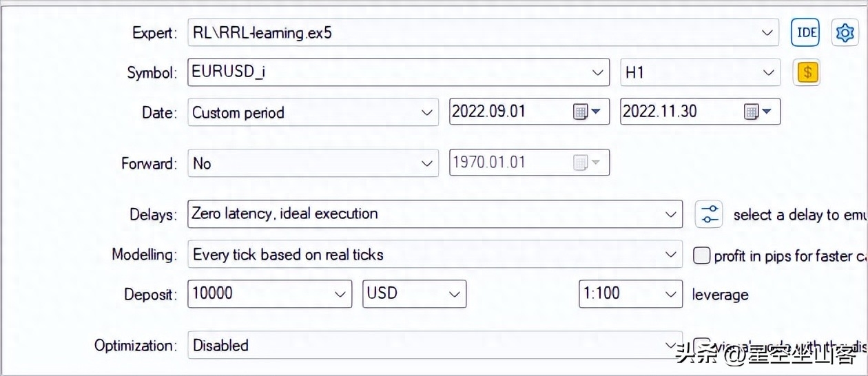Viewport: 868px width, 376px height.
Task: Open the end date calendar picker
Action: [758, 112]
